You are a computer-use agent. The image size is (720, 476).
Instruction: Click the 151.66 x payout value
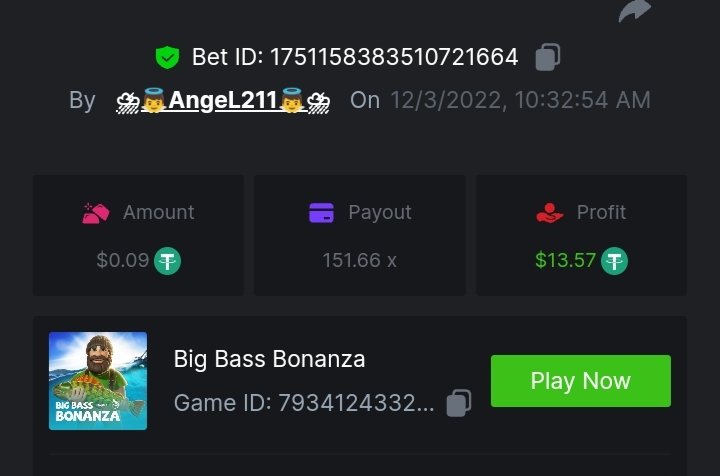pos(359,261)
